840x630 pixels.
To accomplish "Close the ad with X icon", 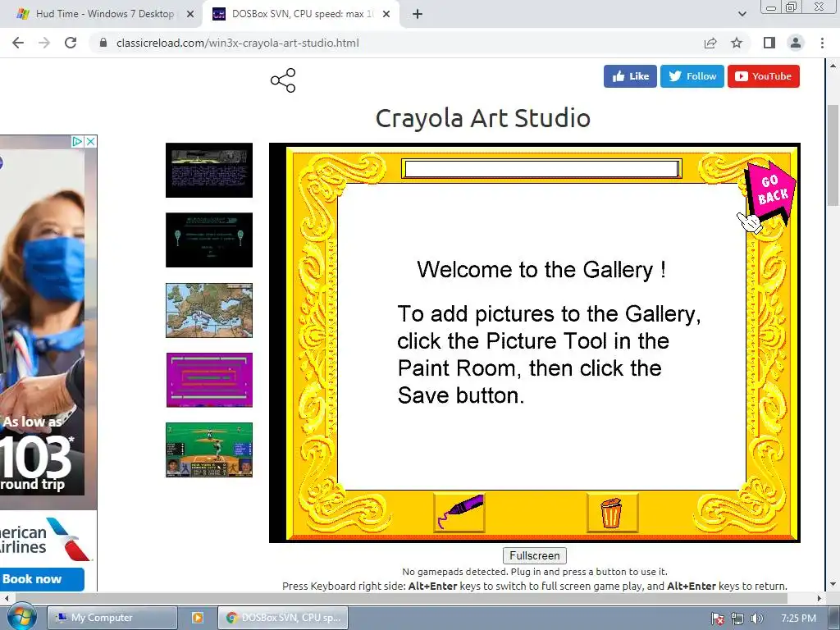I will click(x=90, y=141).
